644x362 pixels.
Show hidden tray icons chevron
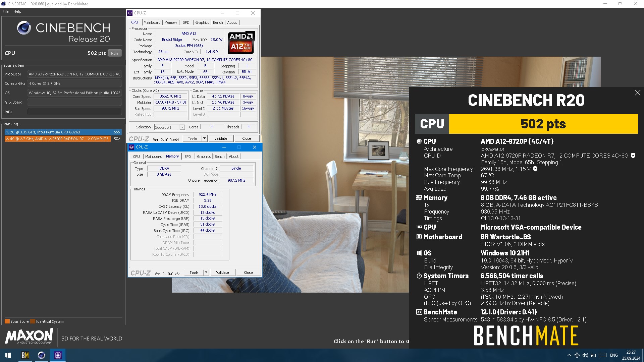click(x=569, y=355)
